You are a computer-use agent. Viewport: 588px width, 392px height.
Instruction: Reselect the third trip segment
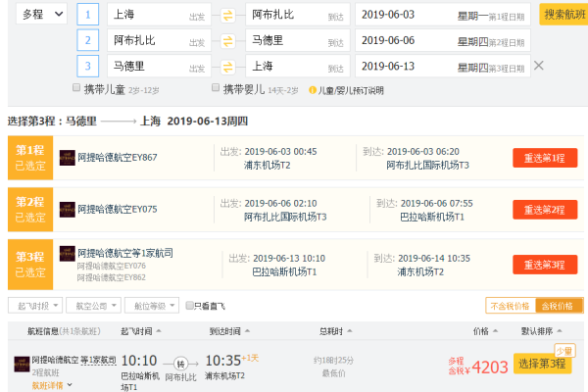coord(545,265)
